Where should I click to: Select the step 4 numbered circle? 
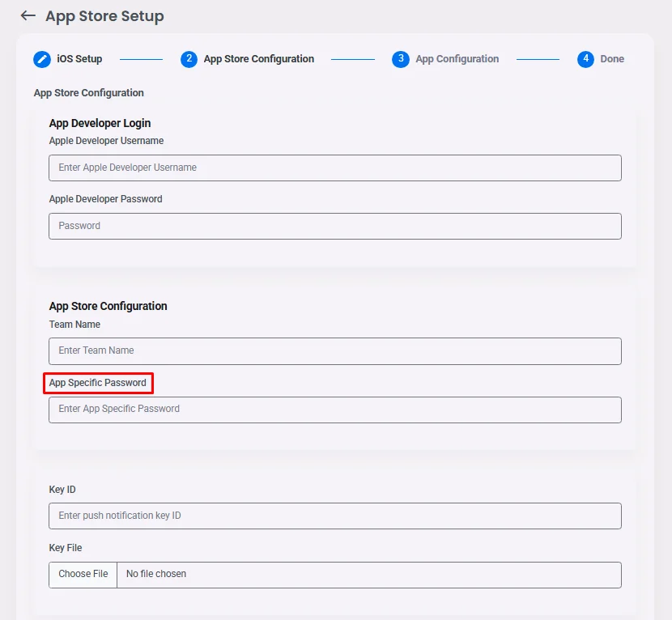(x=585, y=59)
